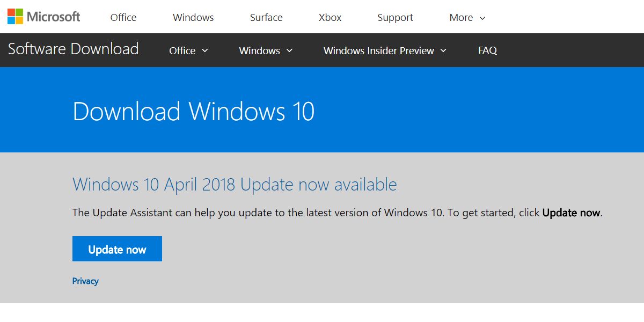Open the FAQ menu item
The width and height of the screenshot is (644, 322).
pos(487,50)
